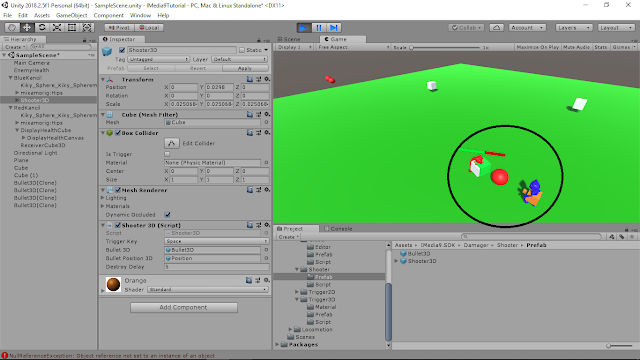Open the Layers dropdown
Screen dimensions: 640x360
[x=573, y=27]
